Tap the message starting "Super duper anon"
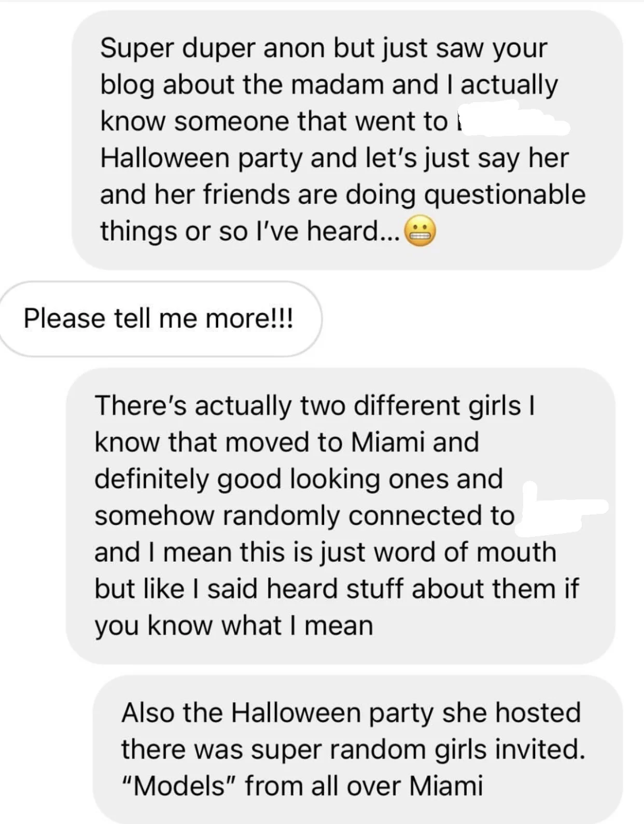Screen dimensions: 644x824 347,140
